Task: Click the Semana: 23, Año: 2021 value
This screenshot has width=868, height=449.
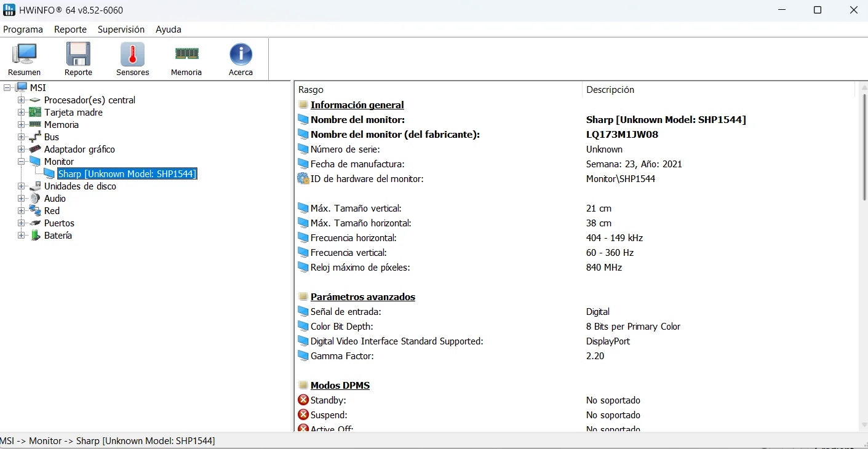Action: 634,164
